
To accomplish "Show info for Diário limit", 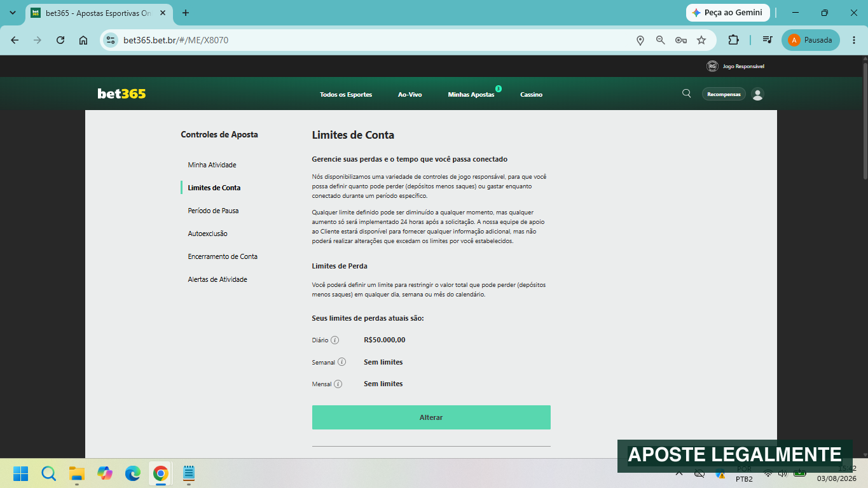I will [335, 340].
